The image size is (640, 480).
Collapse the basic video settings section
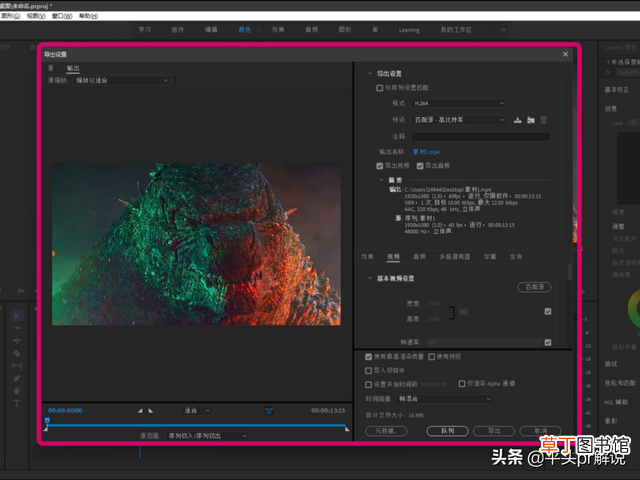point(370,278)
